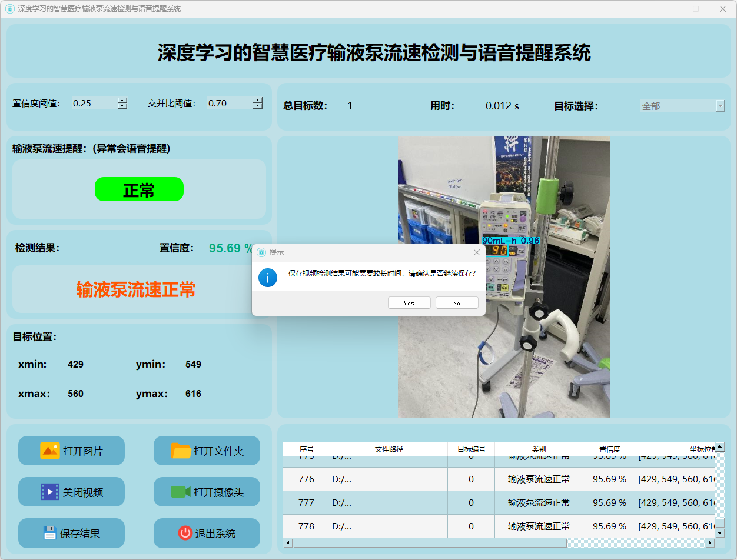This screenshot has width=737, height=560.
Task: Click Yes to confirm saving video
Action: pos(409,303)
